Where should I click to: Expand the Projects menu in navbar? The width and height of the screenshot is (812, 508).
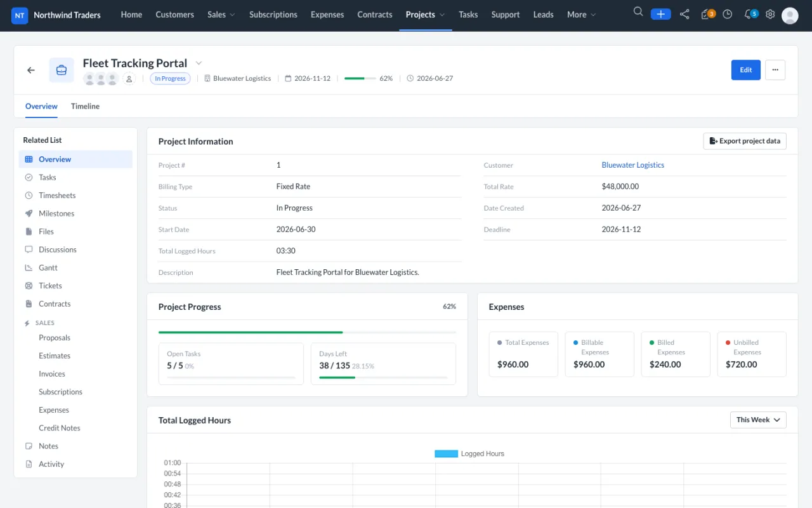(425, 15)
